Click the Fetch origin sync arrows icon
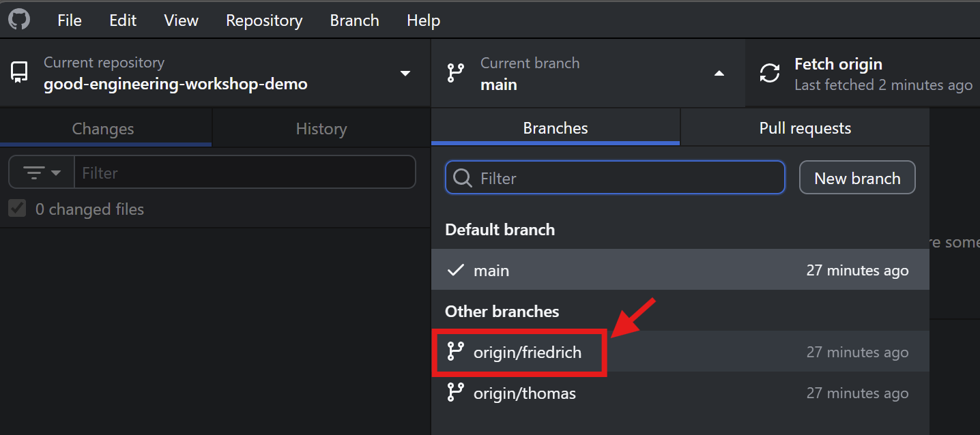The width and height of the screenshot is (980, 435). pos(770,73)
